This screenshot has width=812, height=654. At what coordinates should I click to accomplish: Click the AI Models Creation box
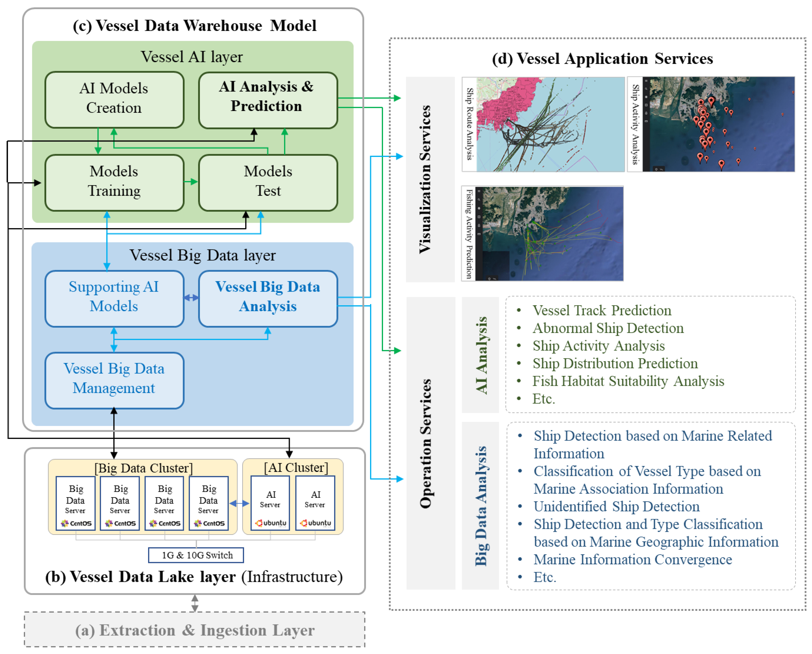click(114, 100)
